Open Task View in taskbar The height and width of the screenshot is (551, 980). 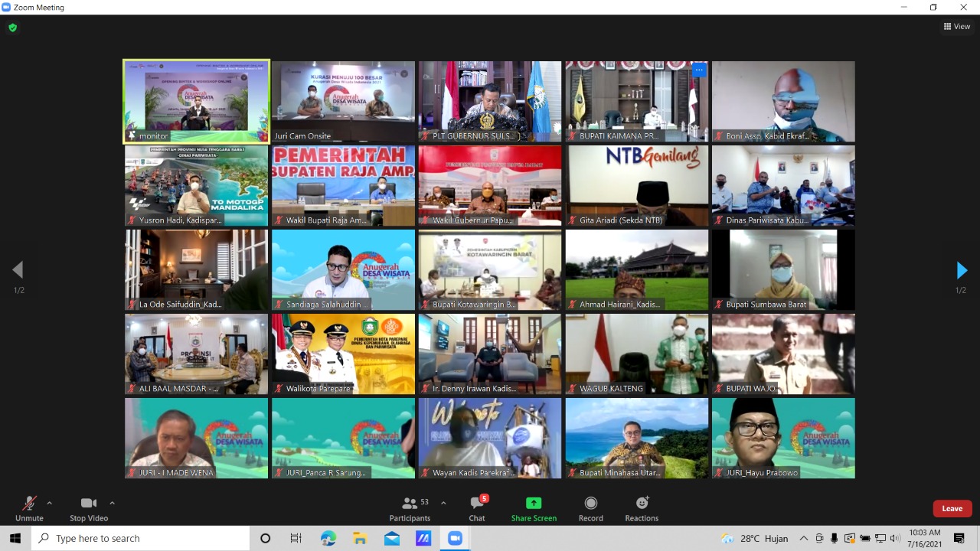pos(296,539)
